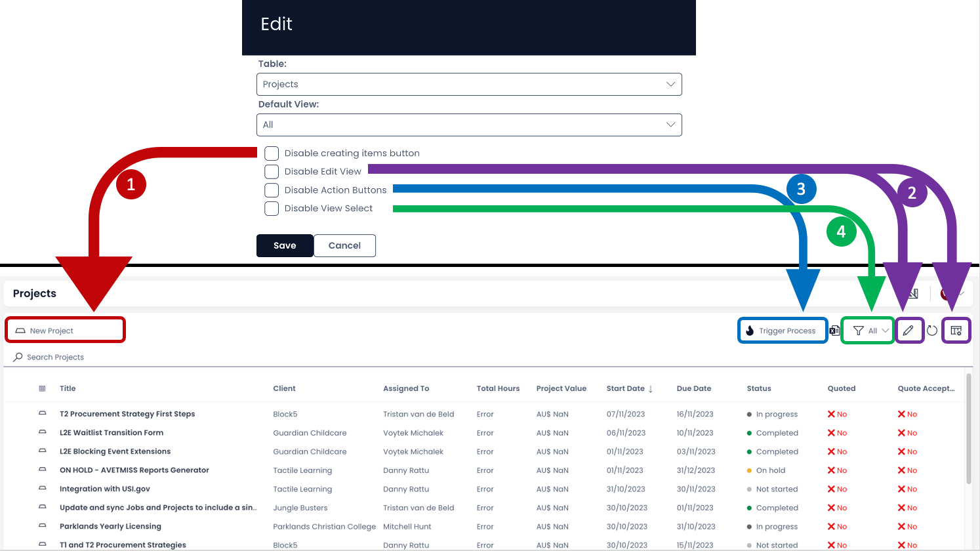Open the T2 Procurement Strategy First Steps title

click(x=127, y=414)
